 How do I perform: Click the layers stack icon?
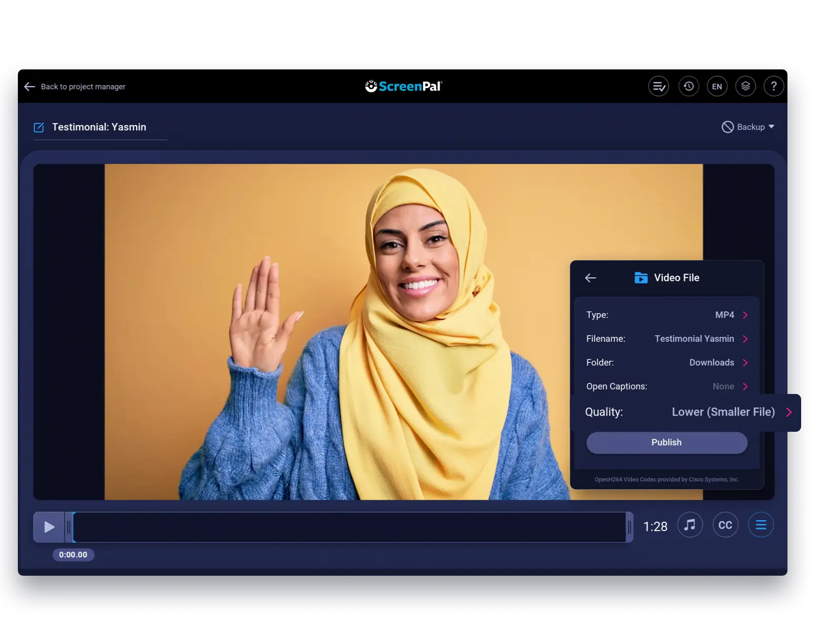click(745, 86)
